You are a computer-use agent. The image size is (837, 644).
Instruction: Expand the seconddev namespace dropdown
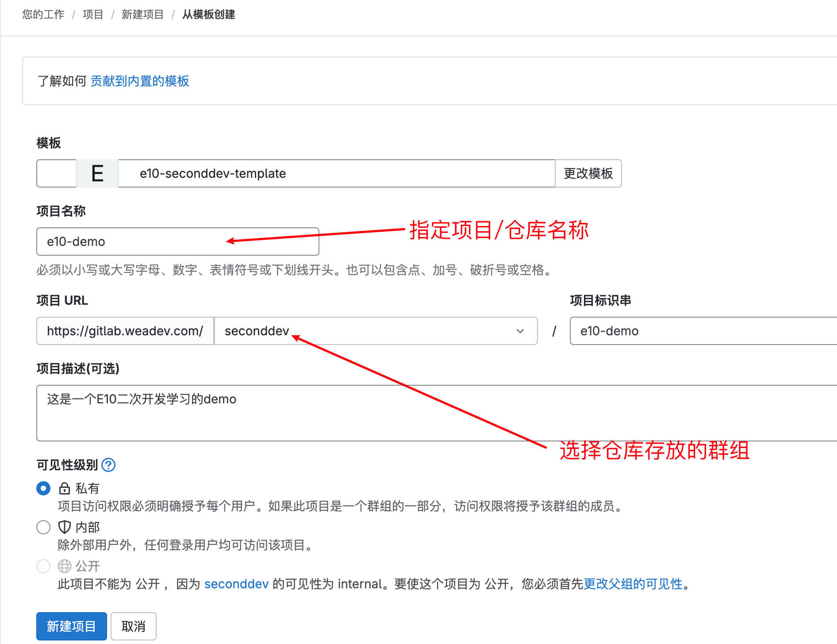coord(375,331)
